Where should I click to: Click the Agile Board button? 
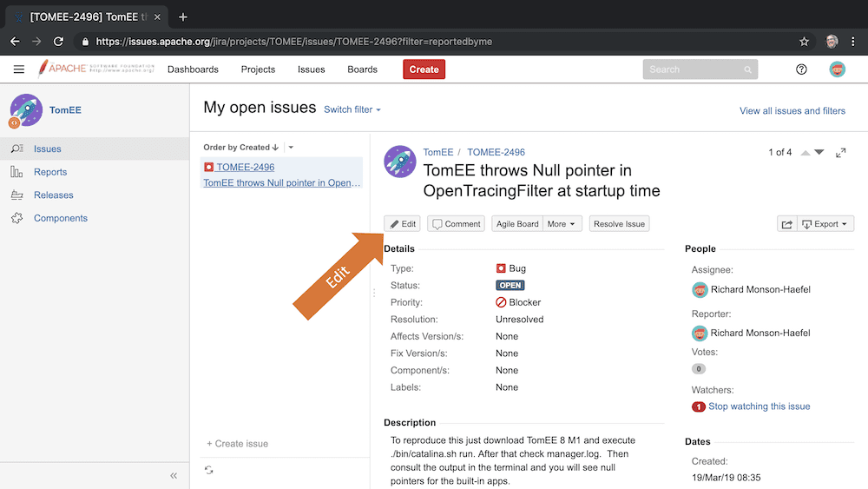517,224
